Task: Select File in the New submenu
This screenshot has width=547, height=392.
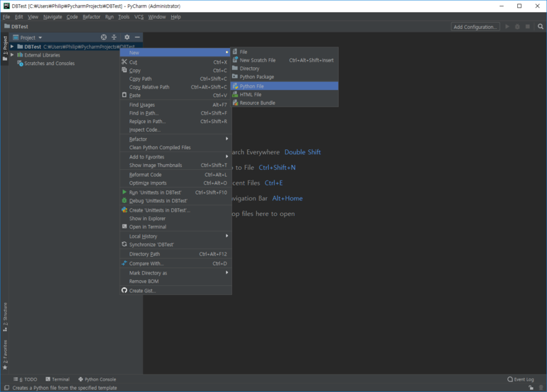Action: tap(284, 52)
